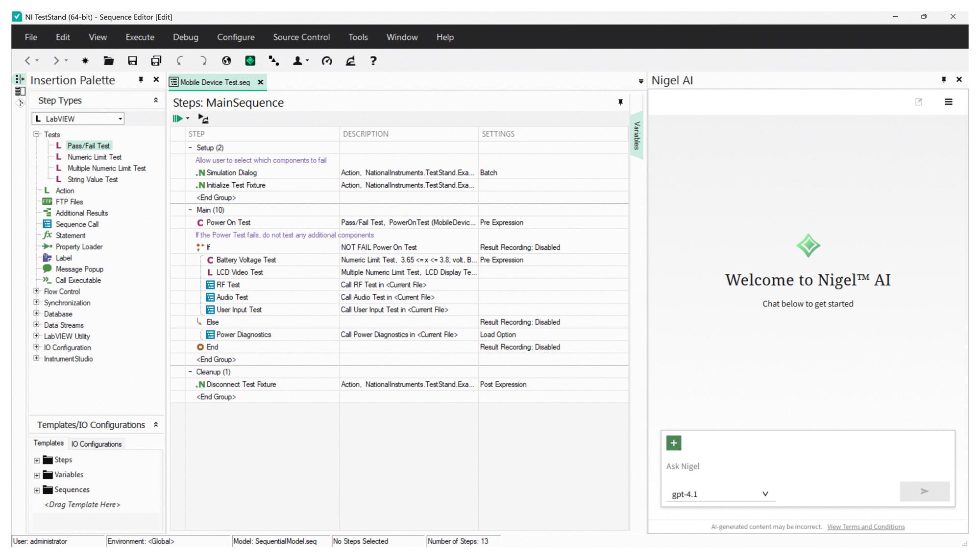980x559 pixels.
Task: Click the green plus attach button
Action: point(674,443)
